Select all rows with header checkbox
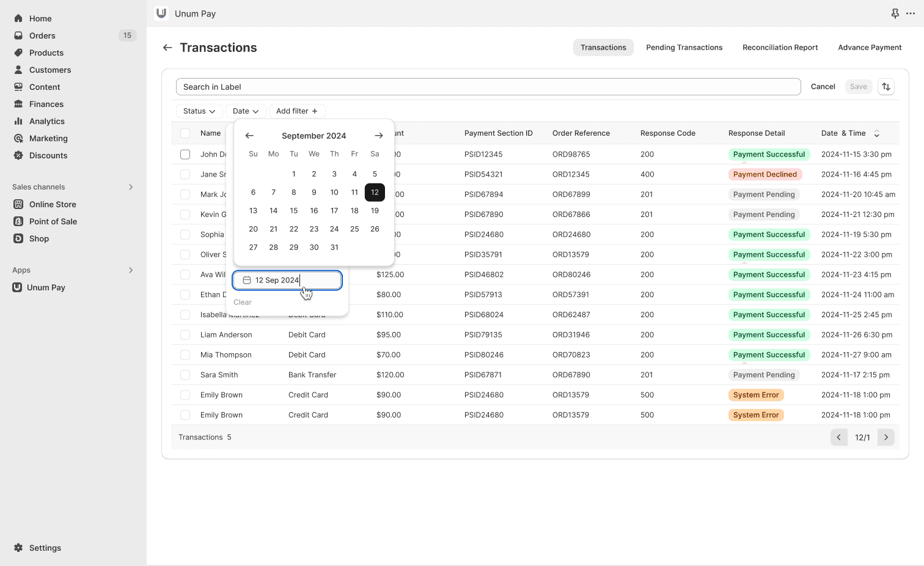The image size is (924, 566). 185,133
